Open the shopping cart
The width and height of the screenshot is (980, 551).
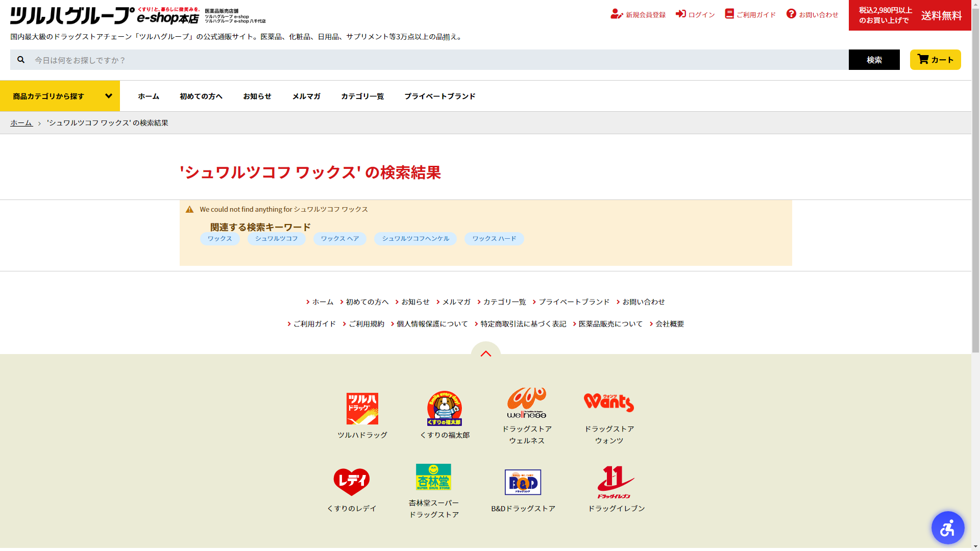(935, 60)
